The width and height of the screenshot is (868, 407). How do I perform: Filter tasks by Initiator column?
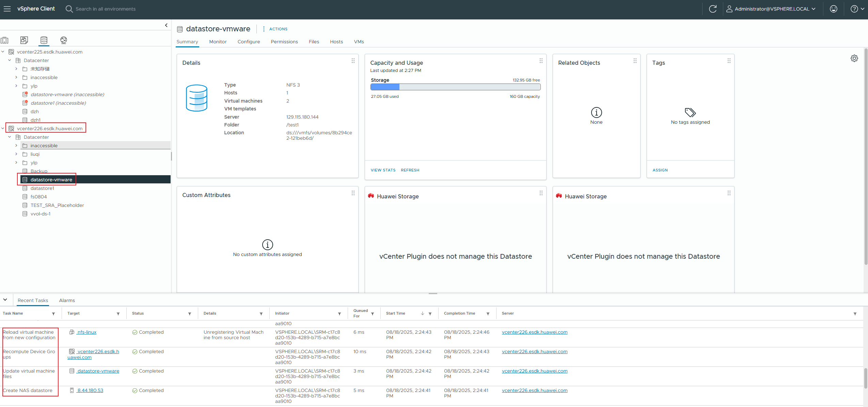pyautogui.click(x=340, y=314)
